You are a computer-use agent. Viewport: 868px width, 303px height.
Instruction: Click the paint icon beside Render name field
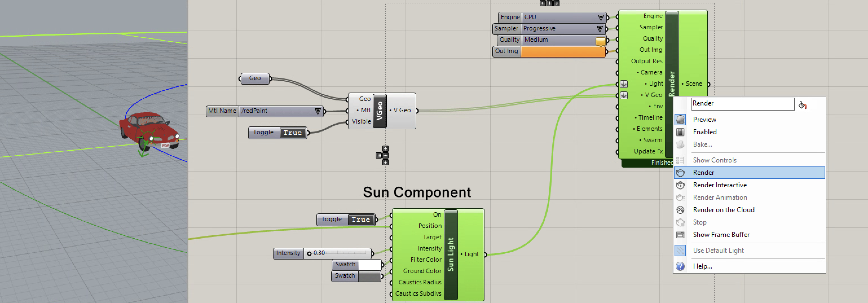coord(802,105)
